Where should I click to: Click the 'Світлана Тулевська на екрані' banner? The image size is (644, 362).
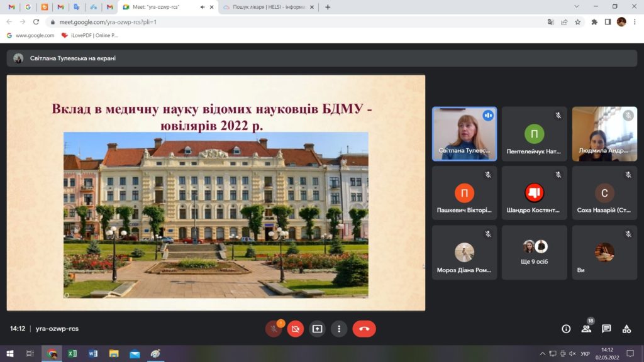point(321,58)
